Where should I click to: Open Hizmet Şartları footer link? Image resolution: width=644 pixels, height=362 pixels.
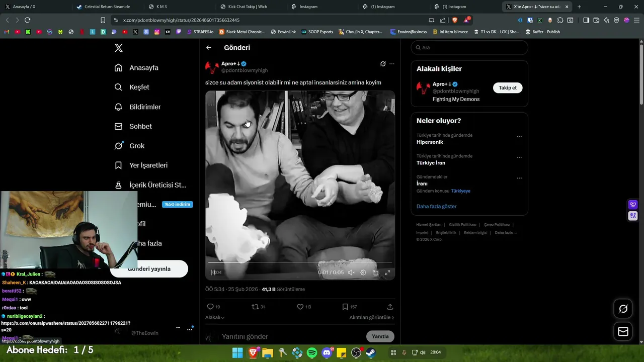click(x=429, y=225)
